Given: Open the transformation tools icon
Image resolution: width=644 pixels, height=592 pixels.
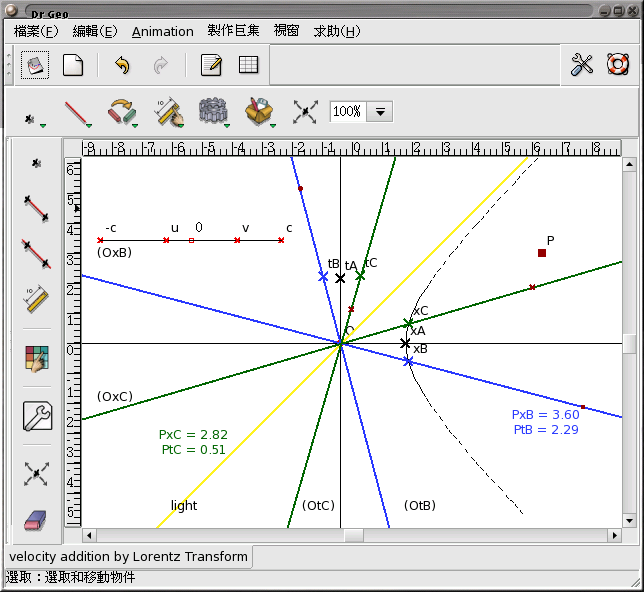Looking at the screenshot, I should (x=122, y=111).
